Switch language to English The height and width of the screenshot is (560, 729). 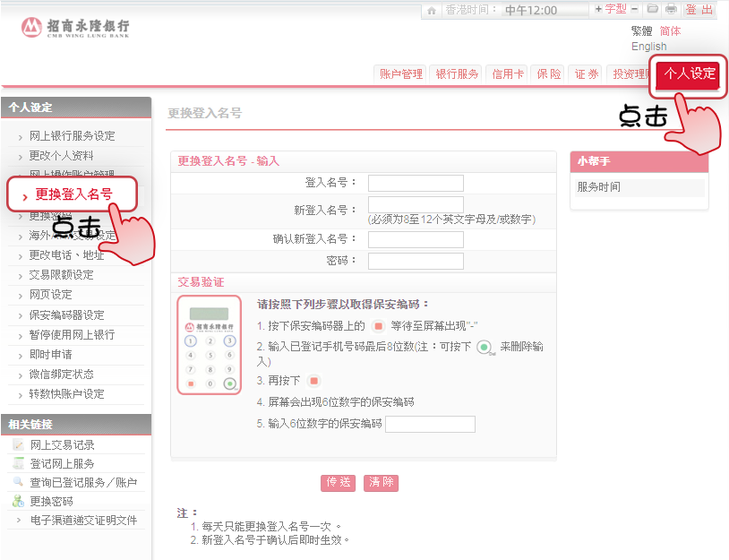point(648,47)
